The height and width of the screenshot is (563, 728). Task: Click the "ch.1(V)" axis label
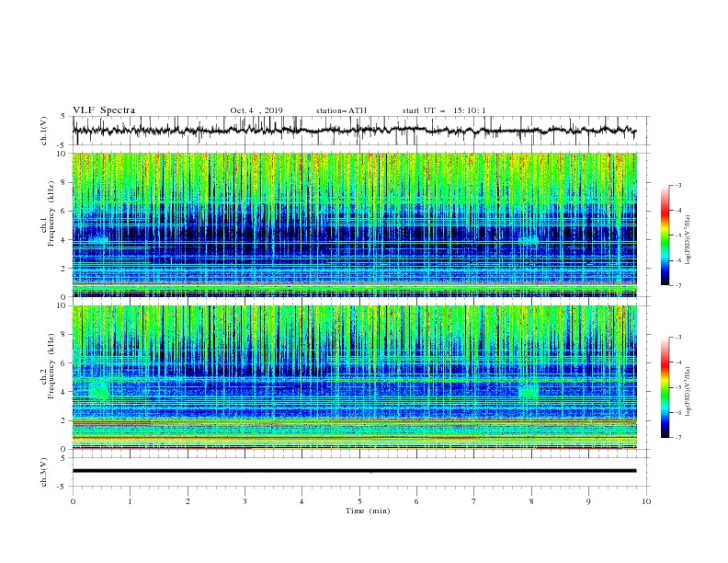click(x=44, y=131)
